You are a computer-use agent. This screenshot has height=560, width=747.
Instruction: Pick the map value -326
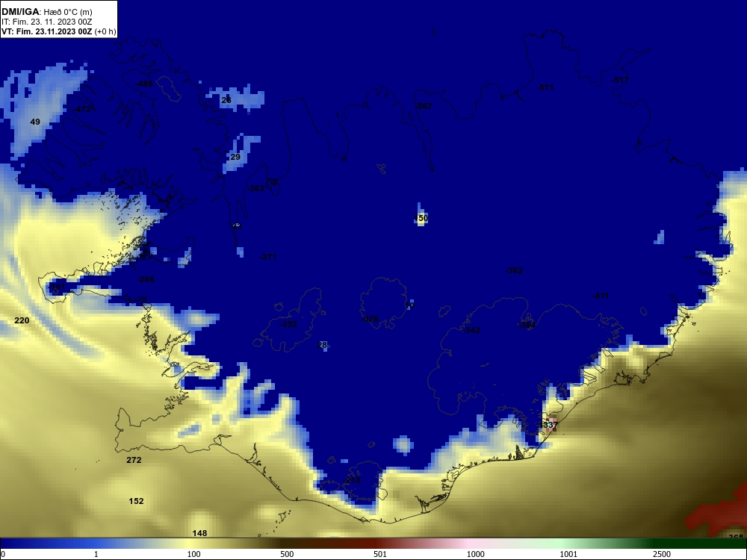tap(371, 319)
